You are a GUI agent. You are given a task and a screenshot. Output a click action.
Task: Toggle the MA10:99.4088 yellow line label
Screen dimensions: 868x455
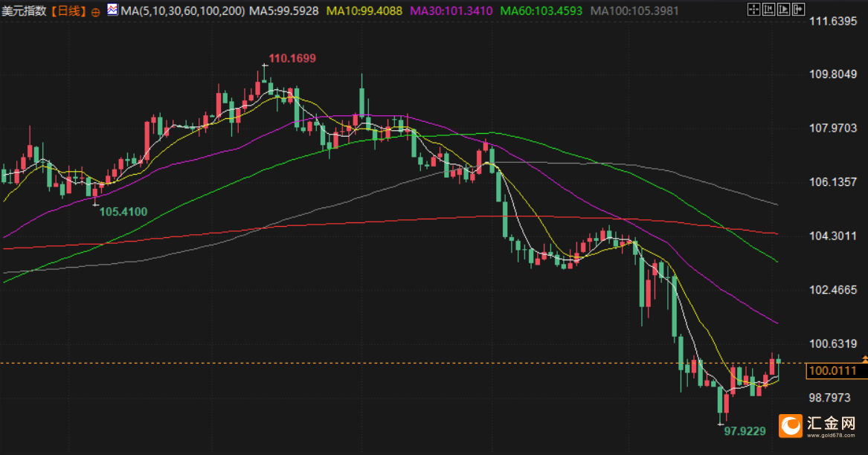(x=364, y=11)
